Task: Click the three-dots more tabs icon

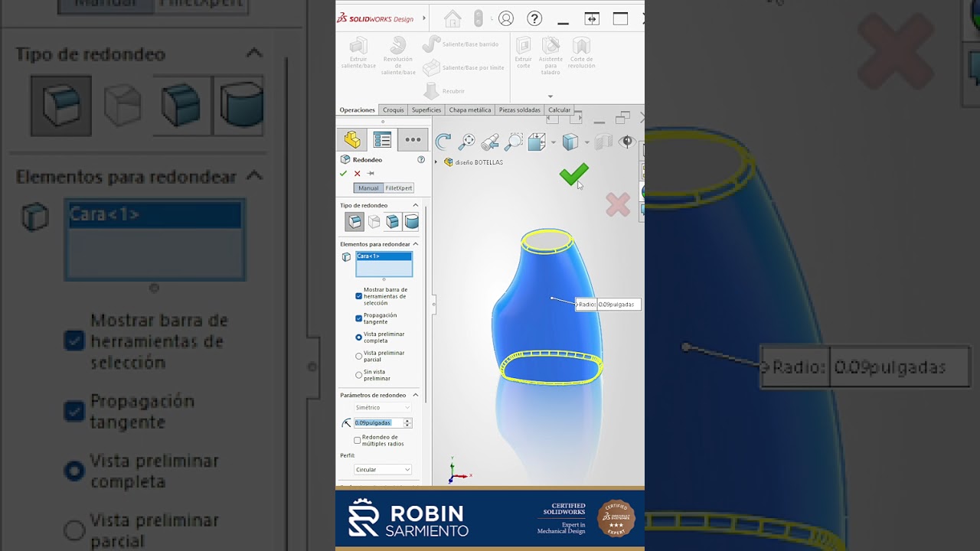Action: point(413,139)
